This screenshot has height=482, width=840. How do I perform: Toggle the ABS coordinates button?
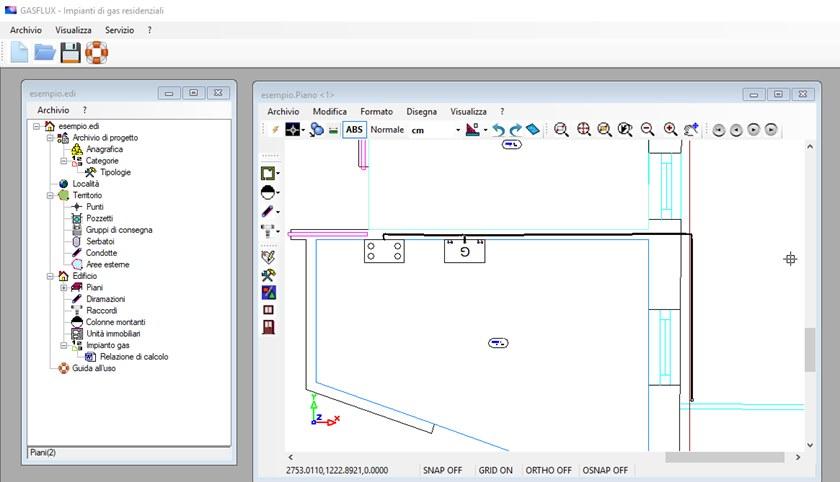point(354,129)
